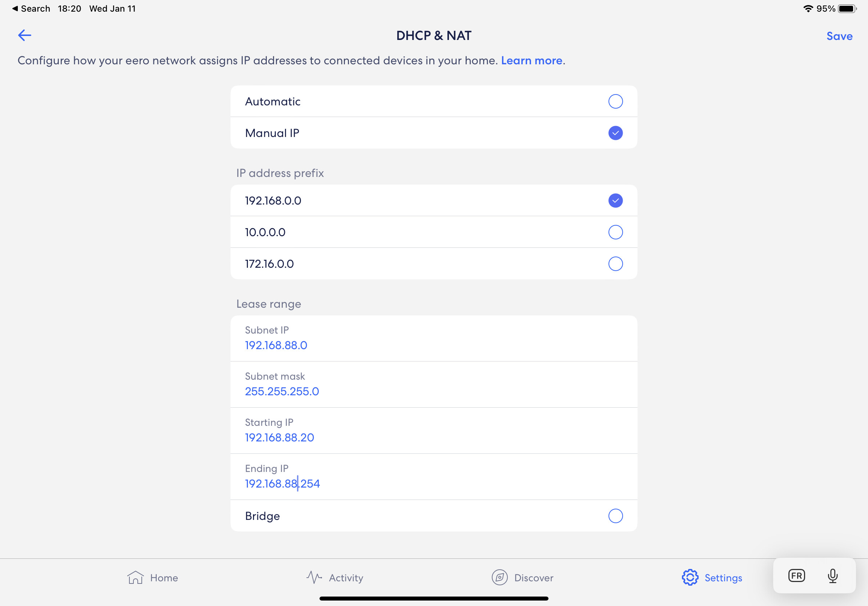Tap the Settings gear icon

coord(690,577)
